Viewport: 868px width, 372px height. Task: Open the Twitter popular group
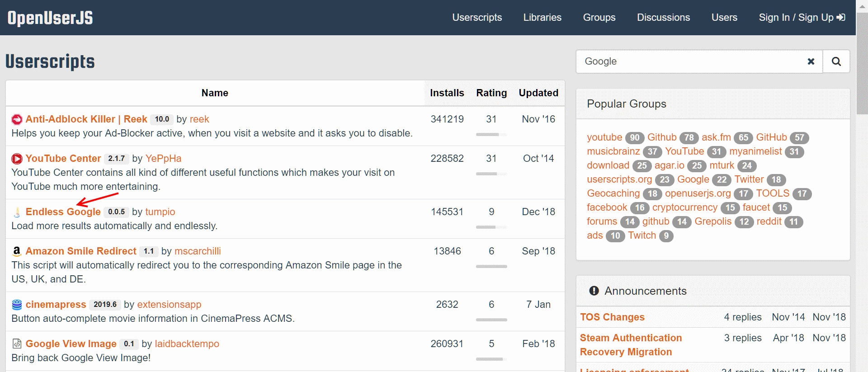tap(749, 179)
